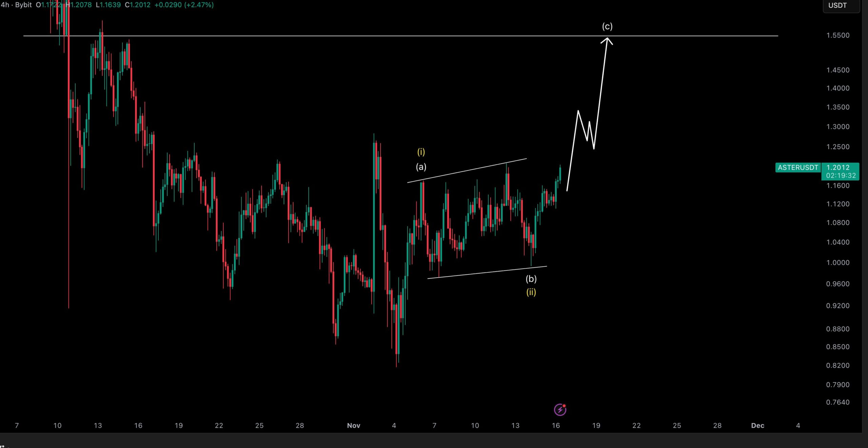Click the +2.47% change value in header
868x448 pixels.
199,5
